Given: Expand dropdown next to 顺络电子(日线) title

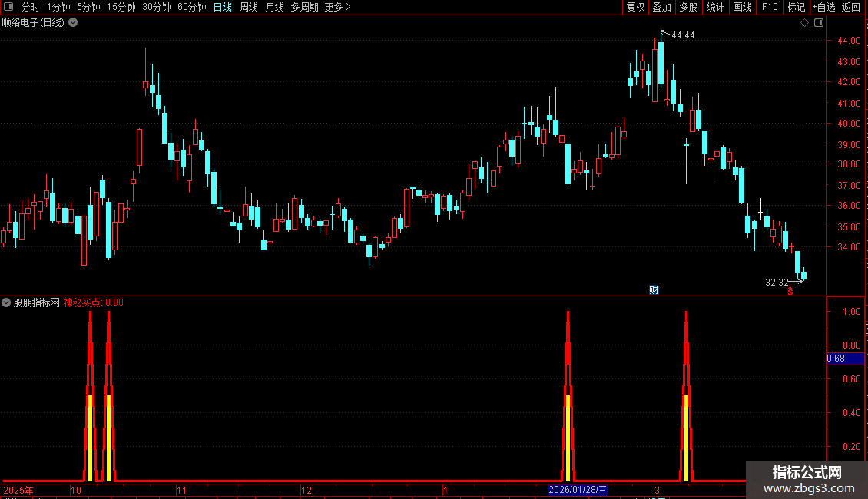Looking at the screenshot, I should (x=73, y=23).
